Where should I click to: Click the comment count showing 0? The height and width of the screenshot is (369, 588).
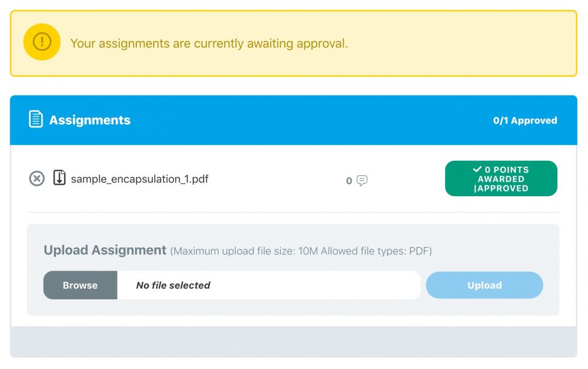[349, 181]
